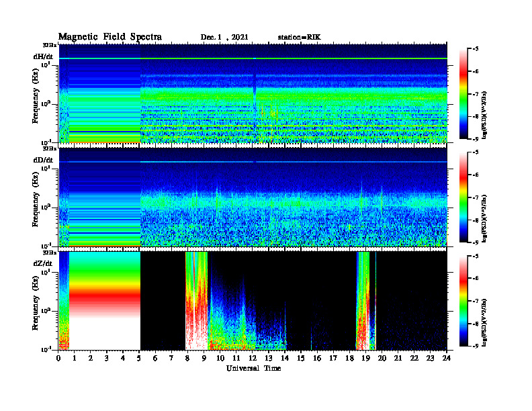Click hour tick label "15" on time axis
The image size is (532, 411).
pos(301,359)
